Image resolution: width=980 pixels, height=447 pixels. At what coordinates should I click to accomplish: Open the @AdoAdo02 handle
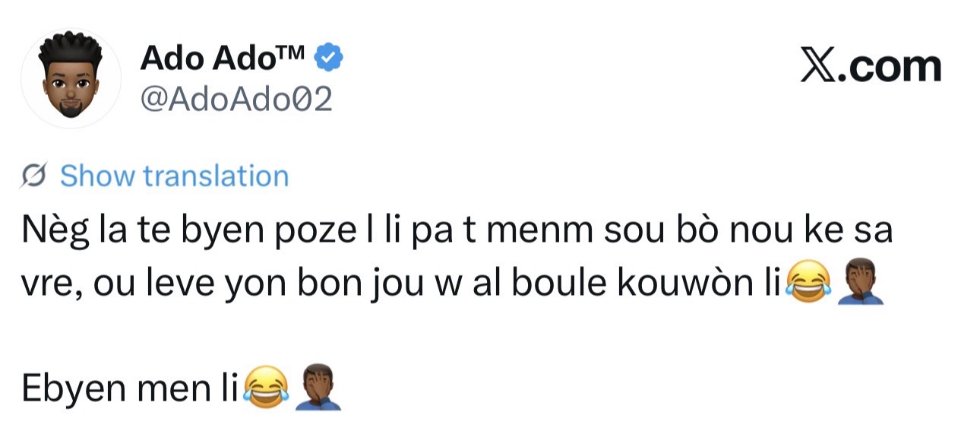pos(236,99)
